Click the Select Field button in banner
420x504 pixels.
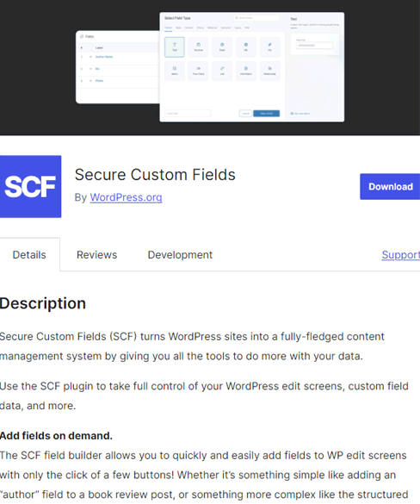coord(267,114)
